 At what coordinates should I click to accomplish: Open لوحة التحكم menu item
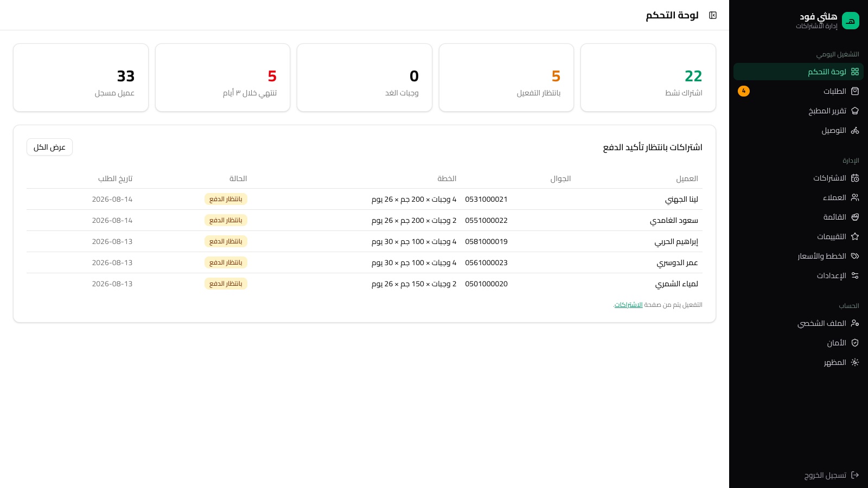[x=799, y=72]
